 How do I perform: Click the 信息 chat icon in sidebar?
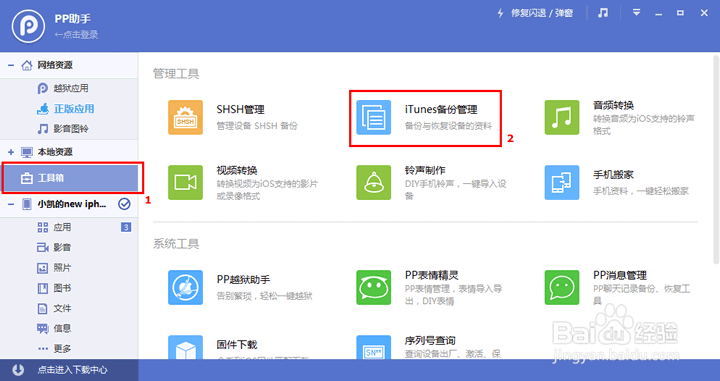[x=43, y=329]
